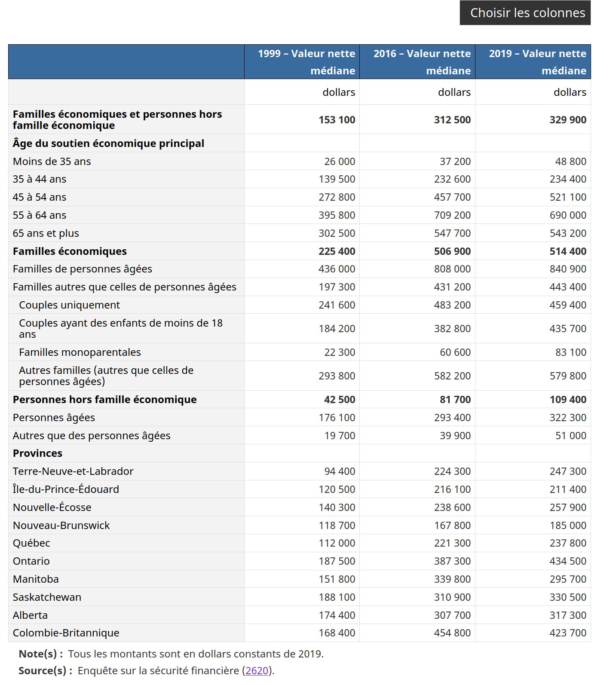Open the 2620 survey source link
This screenshot has width=616, height=685.
coord(257,670)
